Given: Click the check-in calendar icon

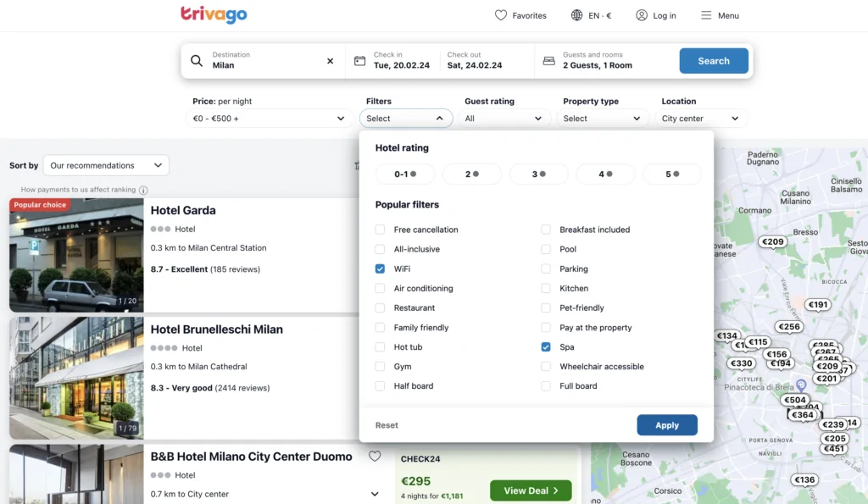Looking at the screenshot, I should click(359, 61).
